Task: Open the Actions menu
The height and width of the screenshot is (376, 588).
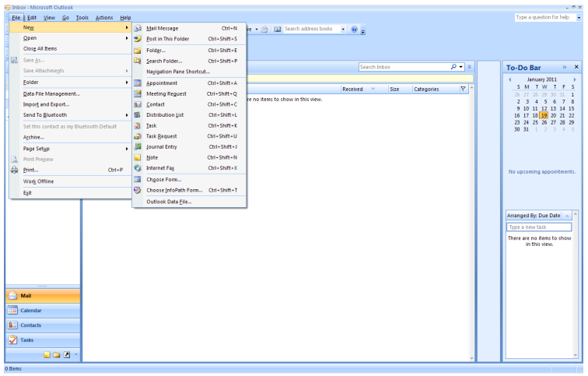Action: (x=104, y=18)
